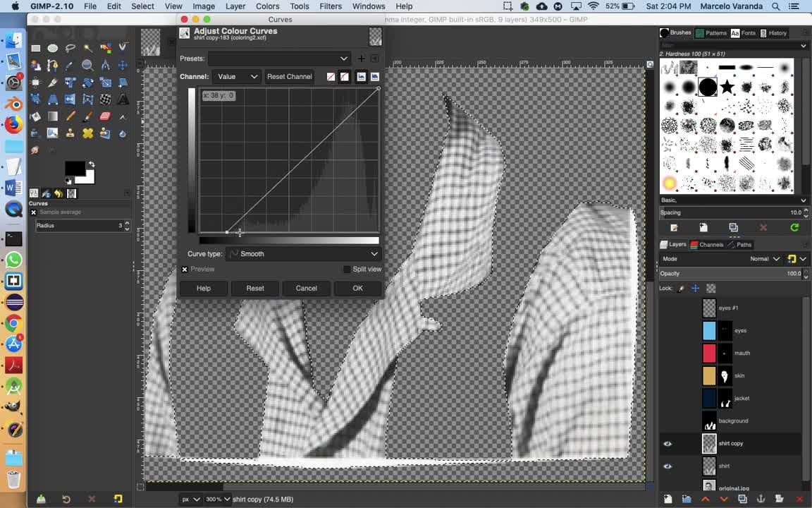Image resolution: width=812 pixels, height=508 pixels.
Task: Click the Help button in Curves
Action: (x=204, y=289)
